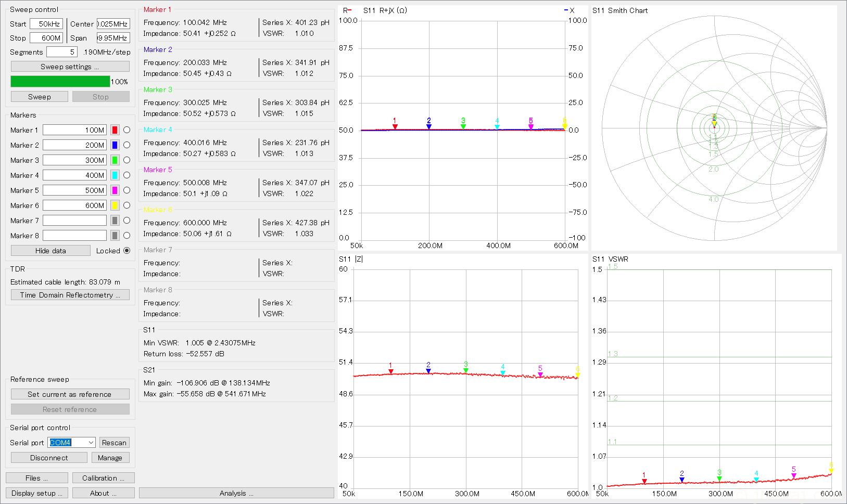The height and width of the screenshot is (504, 847).
Task: Rescan serial ports
Action: 114,443
